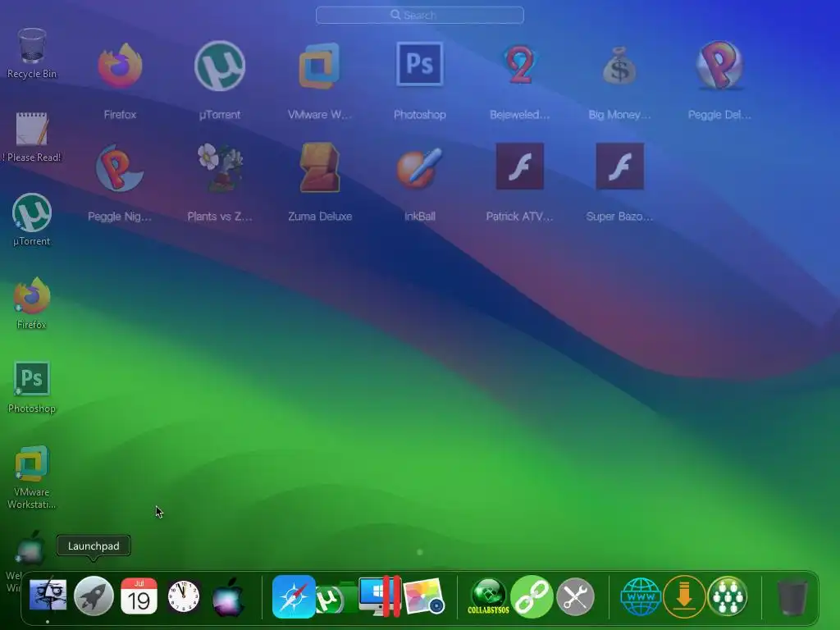Screen dimensions: 840x630
Task: Launch Peggle Del... from Launchpad
Action: pyautogui.click(x=719, y=66)
